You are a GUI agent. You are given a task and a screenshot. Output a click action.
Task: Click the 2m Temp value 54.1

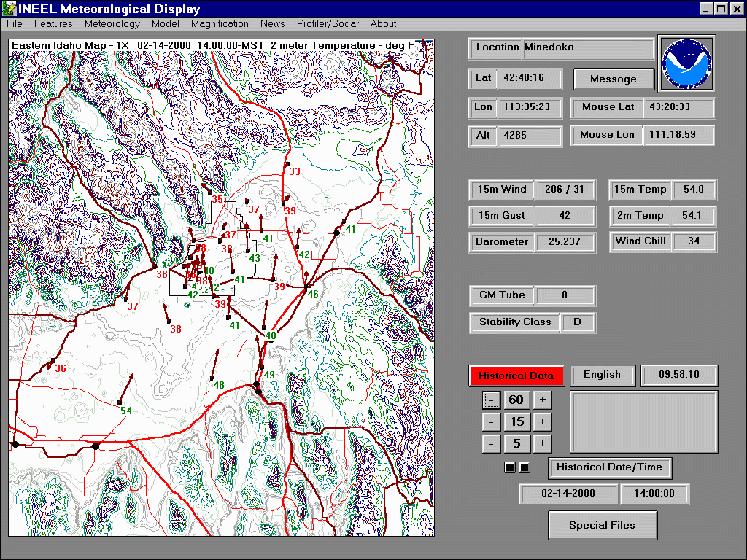coord(693,216)
